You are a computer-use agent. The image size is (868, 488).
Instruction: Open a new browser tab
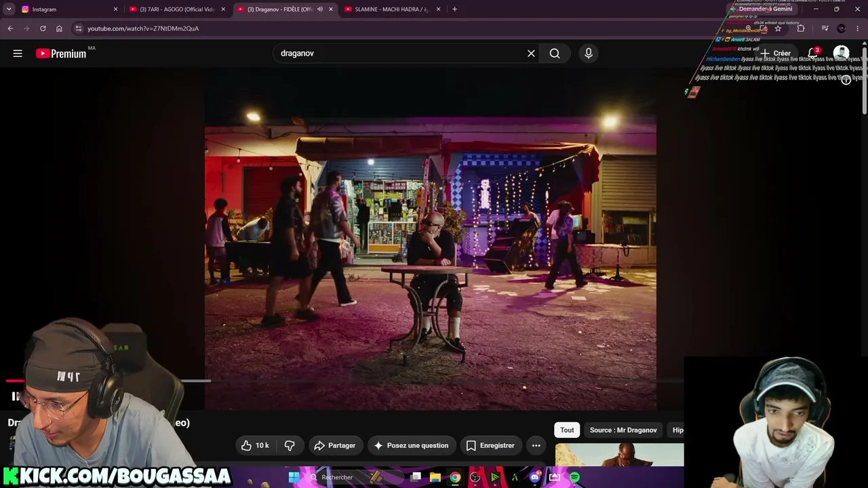pos(454,9)
